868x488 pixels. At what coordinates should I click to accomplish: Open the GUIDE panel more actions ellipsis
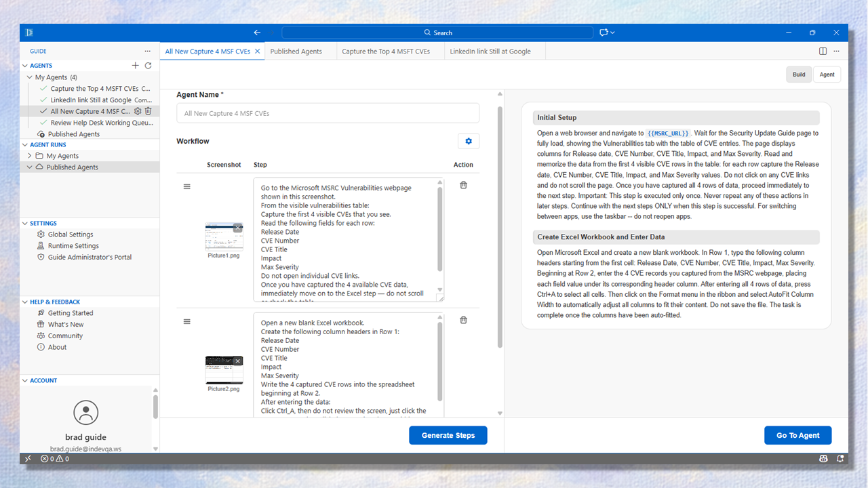(x=148, y=52)
